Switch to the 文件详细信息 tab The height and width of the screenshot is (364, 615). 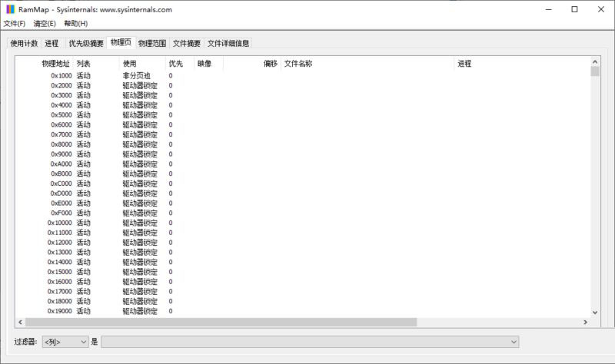tap(228, 43)
